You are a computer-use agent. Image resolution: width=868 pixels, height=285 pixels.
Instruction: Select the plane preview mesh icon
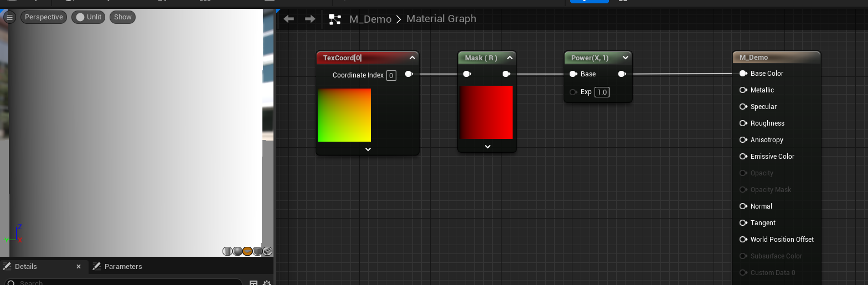point(247,251)
